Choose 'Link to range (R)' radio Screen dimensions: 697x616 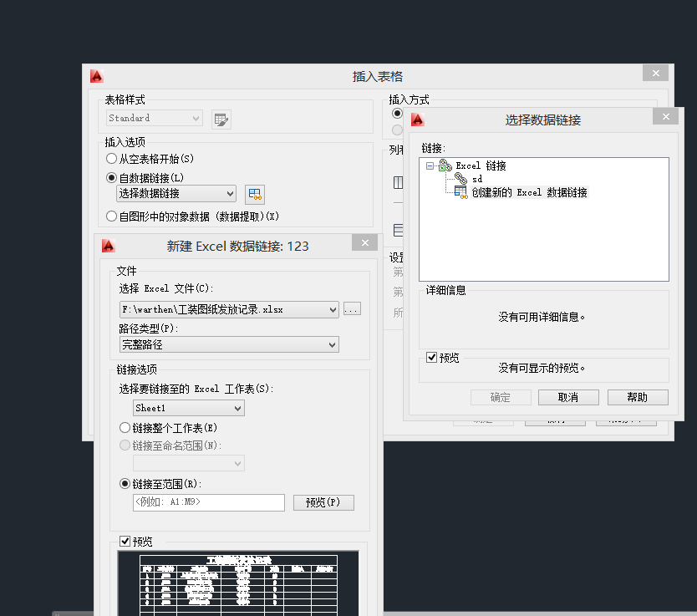[125, 484]
